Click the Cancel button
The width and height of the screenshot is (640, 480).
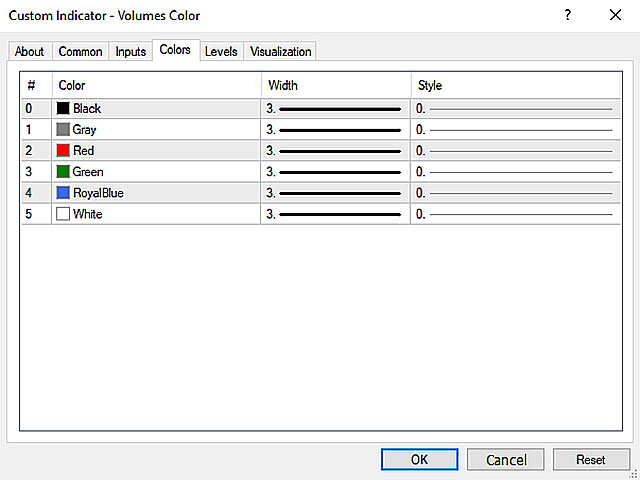click(506, 460)
